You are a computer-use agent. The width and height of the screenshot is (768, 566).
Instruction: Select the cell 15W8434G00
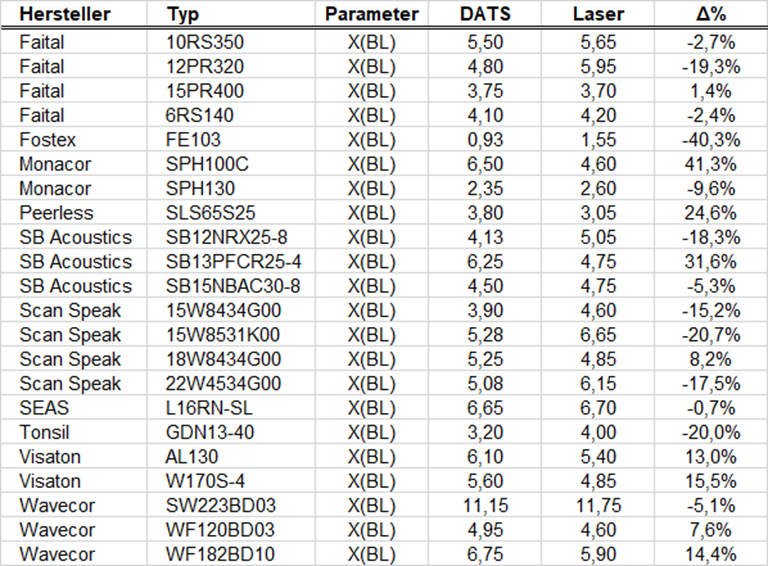click(x=223, y=310)
